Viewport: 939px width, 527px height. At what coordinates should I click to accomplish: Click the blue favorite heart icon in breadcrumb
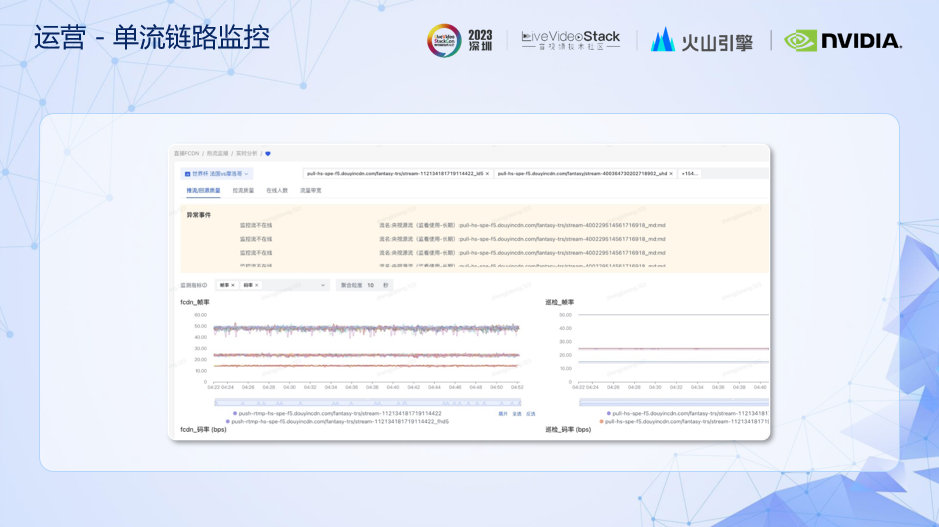(268, 154)
